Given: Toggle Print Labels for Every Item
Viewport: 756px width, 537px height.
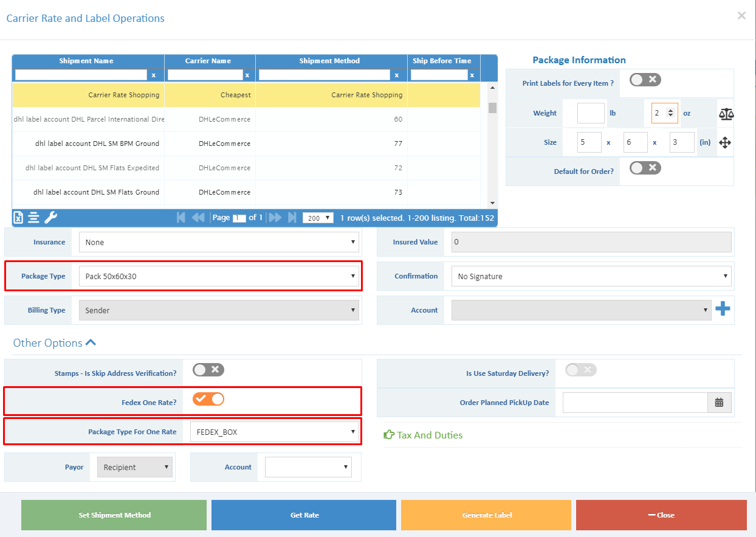Looking at the screenshot, I should pyautogui.click(x=644, y=79).
